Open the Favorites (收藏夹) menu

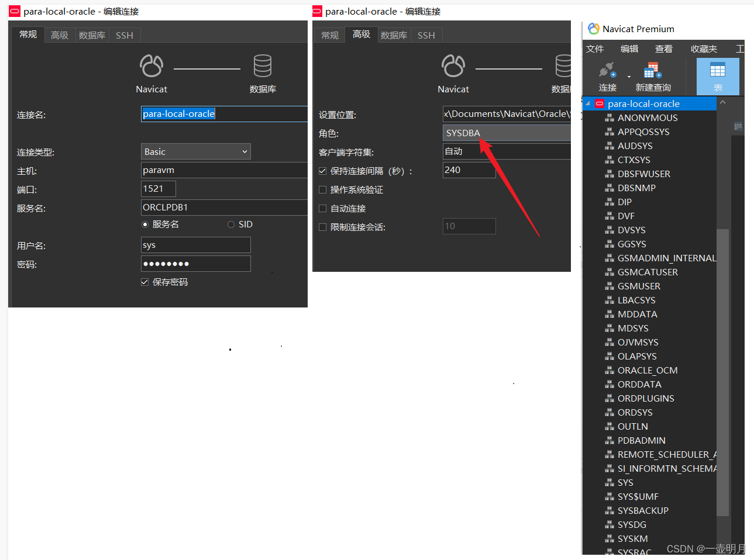pos(704,49)
